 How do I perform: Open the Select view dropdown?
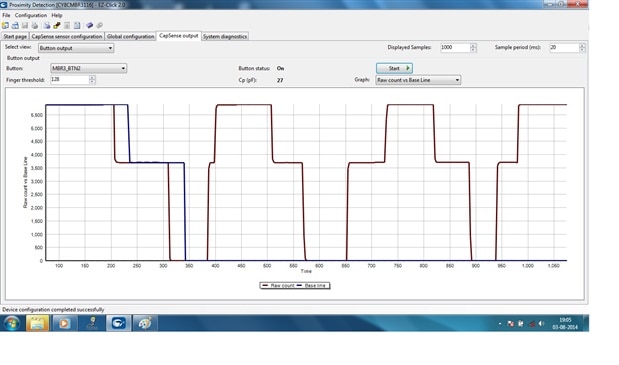tap(76, 48)
